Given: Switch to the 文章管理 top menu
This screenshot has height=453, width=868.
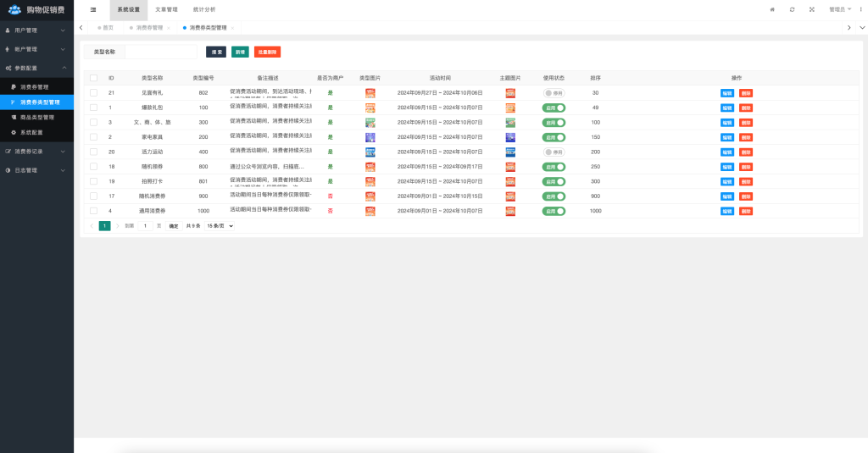Looking at the screenshot, I should coord(166,9).
